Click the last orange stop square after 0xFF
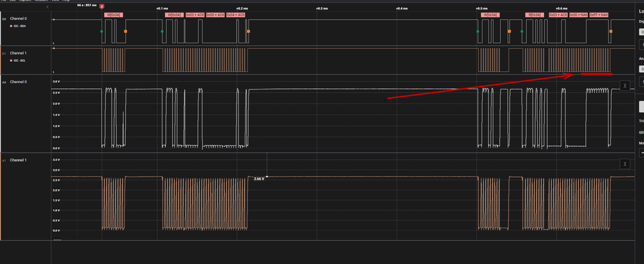 pyautogui.click(x=610, y=31)
